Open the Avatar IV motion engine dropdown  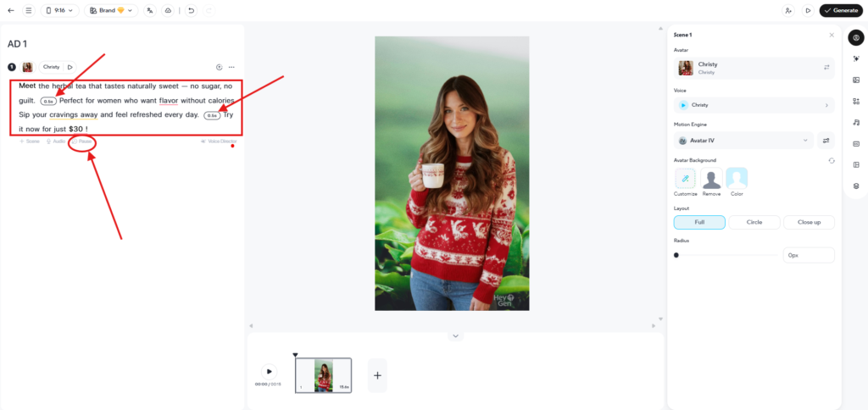tap(743, 141)
